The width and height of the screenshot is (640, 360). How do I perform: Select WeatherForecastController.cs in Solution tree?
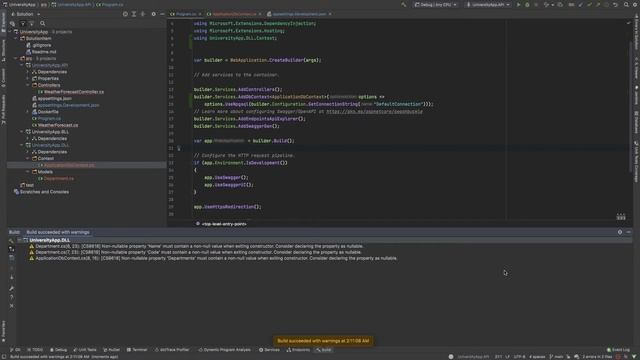pyautogui.click(x=71, y=92)
